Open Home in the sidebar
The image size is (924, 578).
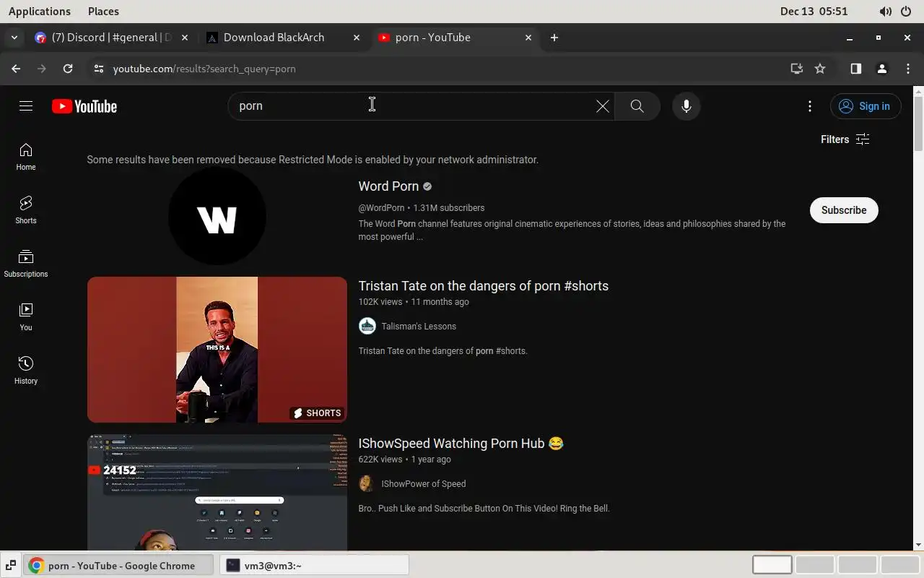[26, 156]
